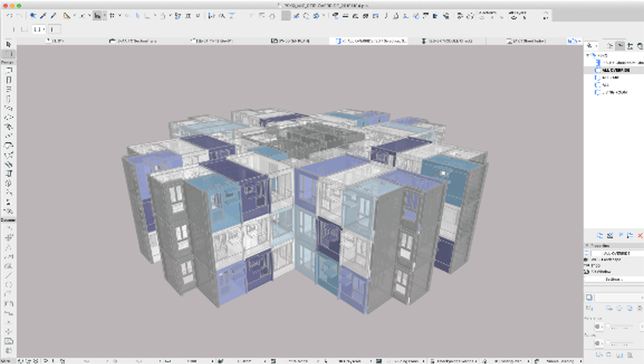Switch Navigator to Project Map icon

(x=610, y=46)
